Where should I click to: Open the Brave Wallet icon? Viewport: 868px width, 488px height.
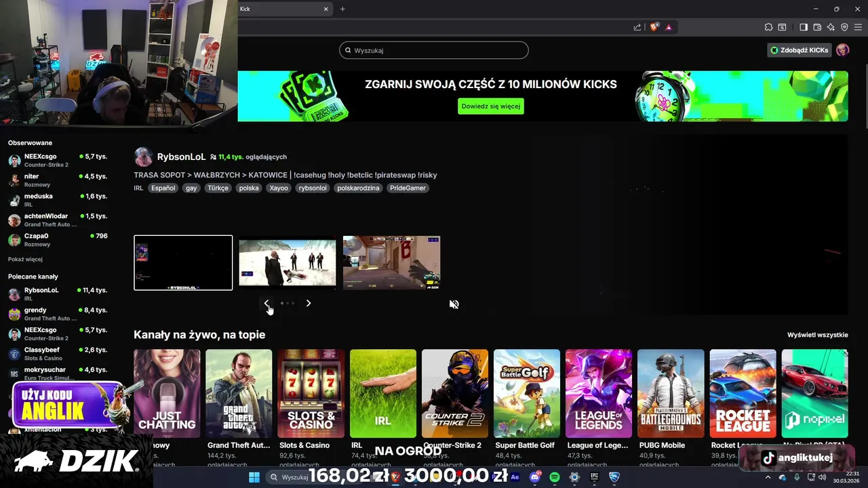pyautogui.click(x=817, y=27)
